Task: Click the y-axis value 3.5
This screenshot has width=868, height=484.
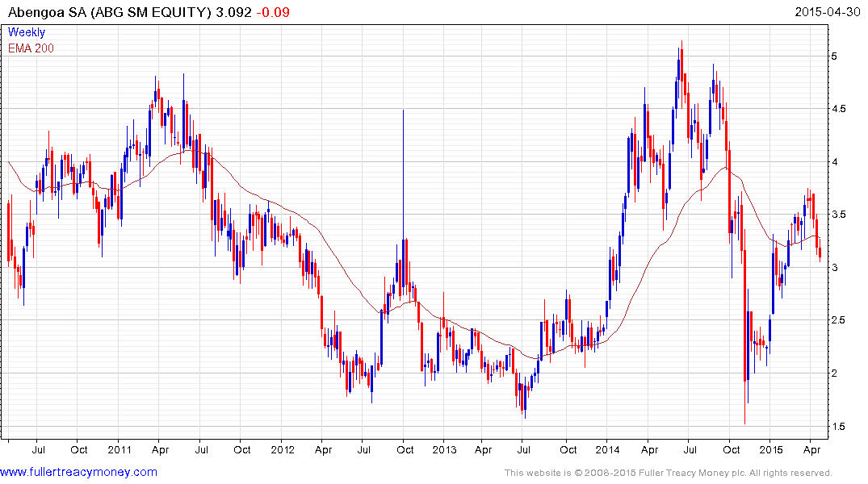Action: pyautogui.click(x=839, y=215)
